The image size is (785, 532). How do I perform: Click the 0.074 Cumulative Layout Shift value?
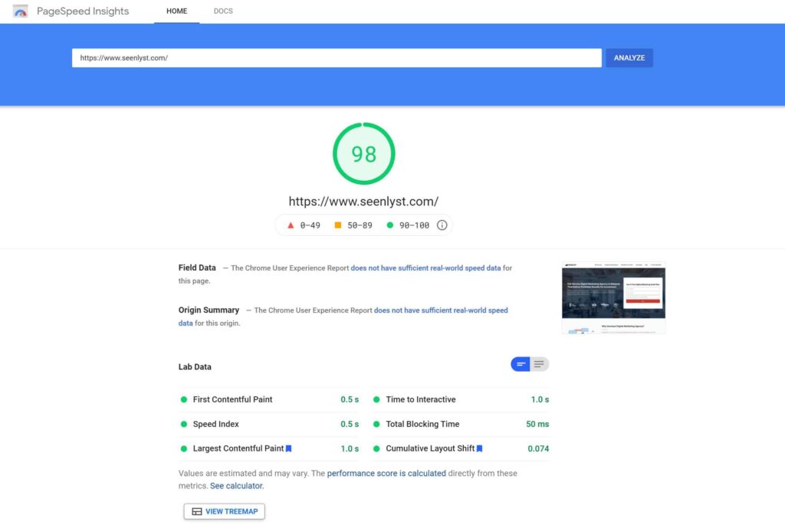[538, 448]
